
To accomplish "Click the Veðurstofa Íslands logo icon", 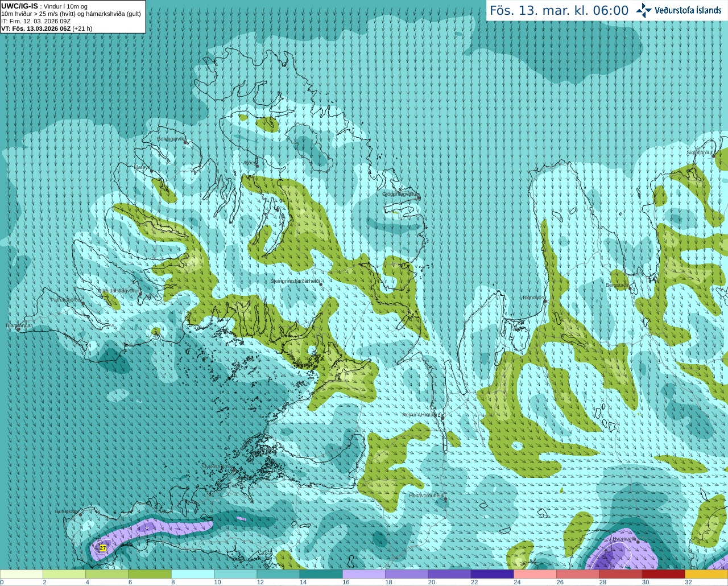I will click(644, 10).
